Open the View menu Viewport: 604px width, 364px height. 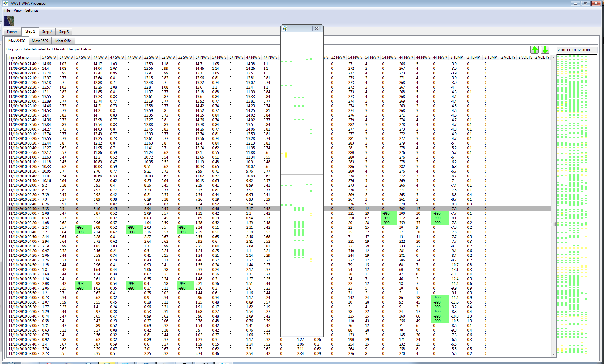[x=17, y=10]
